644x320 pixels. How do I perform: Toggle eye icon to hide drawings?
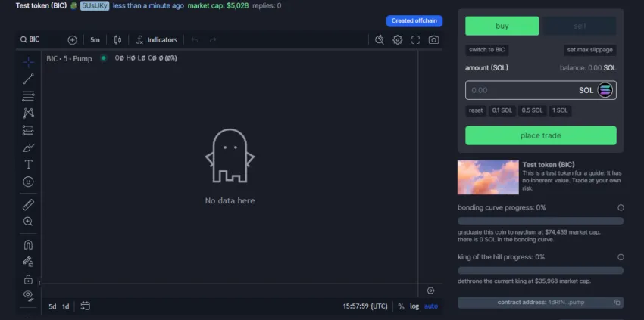(x=28, y=295)
